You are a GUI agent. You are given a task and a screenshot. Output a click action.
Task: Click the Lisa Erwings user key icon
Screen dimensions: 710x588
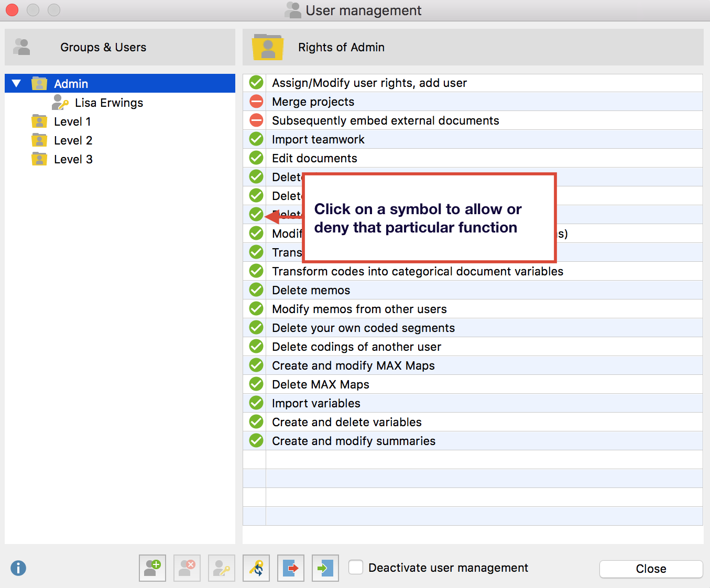pyautogui.click(x=60, y=103)
